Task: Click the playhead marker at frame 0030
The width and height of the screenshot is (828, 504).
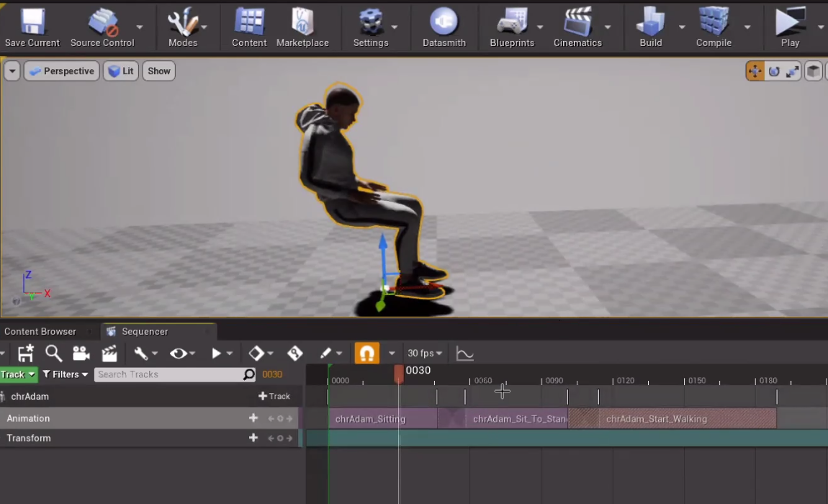Action: (400, 372)
